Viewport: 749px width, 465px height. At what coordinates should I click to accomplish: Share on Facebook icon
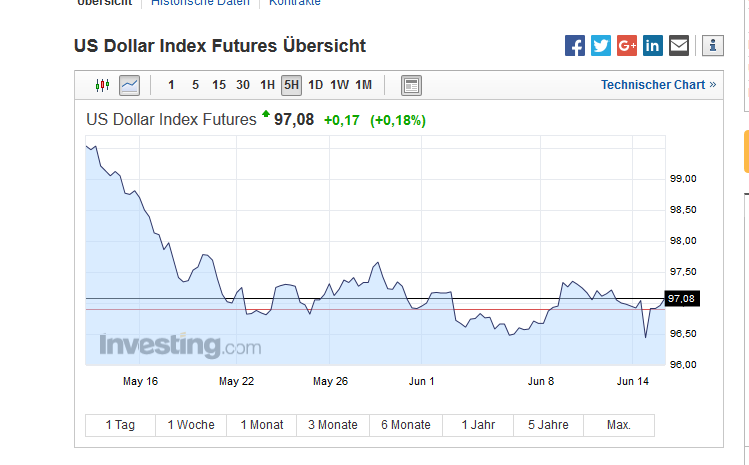tap(575, 45)
